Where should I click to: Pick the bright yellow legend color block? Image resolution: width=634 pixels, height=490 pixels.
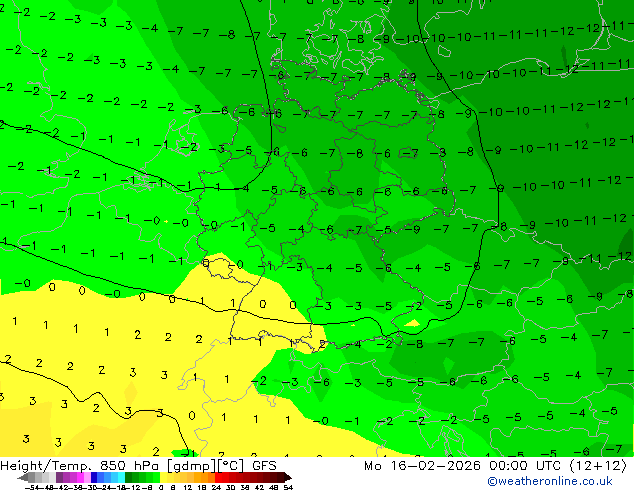coord(163,477)
